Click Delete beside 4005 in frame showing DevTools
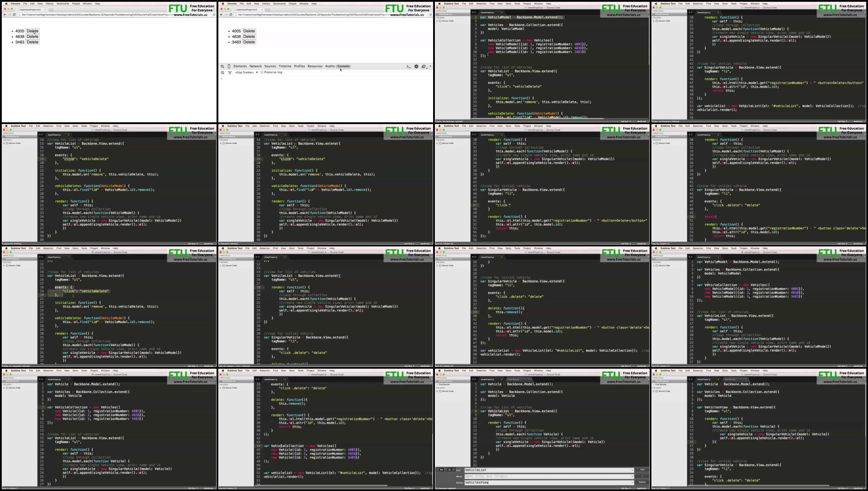 [x=249, y=31]
